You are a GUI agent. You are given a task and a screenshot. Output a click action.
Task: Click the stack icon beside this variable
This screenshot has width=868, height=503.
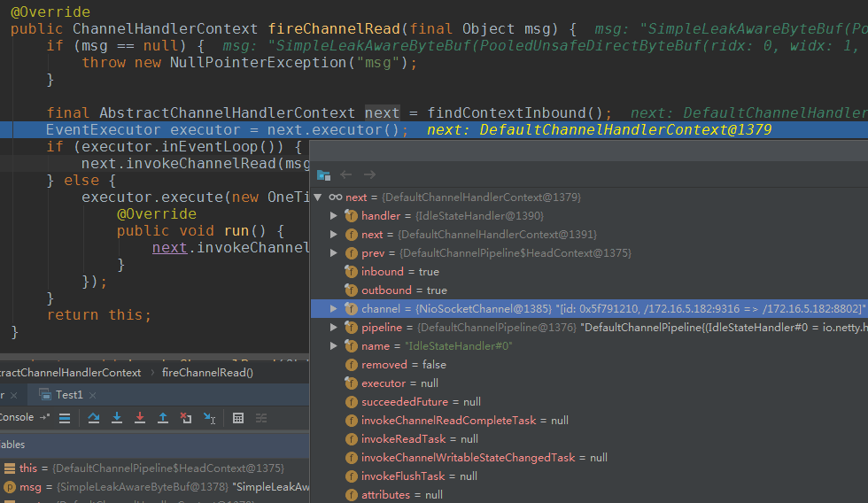tap(10, 468)
